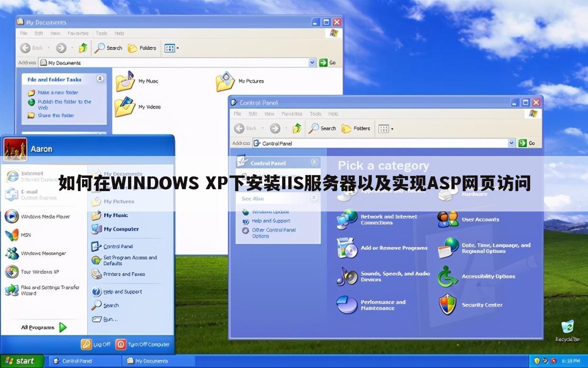The image size is (588, 368).
Task: Select My Music folder icon
Action: pos(125,81)
